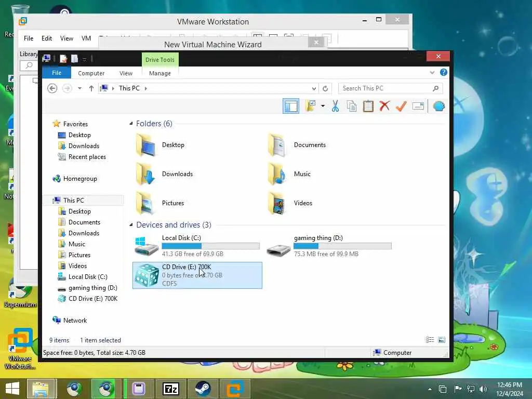Click CD Drive (E:) 700K dice icon
Viewport: 532px width, 399px height.
point(147,275)
